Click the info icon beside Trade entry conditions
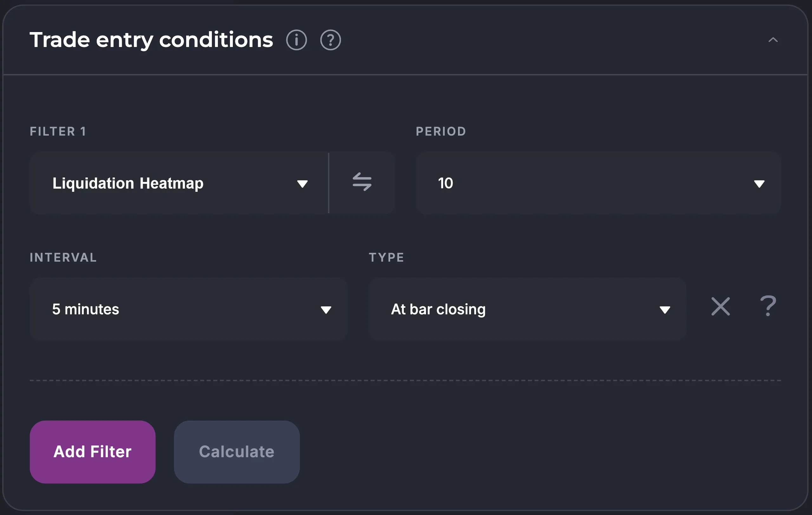The image size is (812, 515). point(296,39)
